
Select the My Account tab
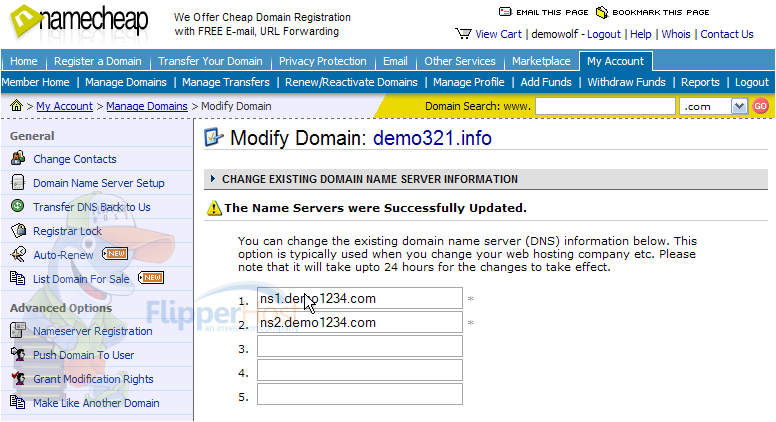click(x=616, y=61)
